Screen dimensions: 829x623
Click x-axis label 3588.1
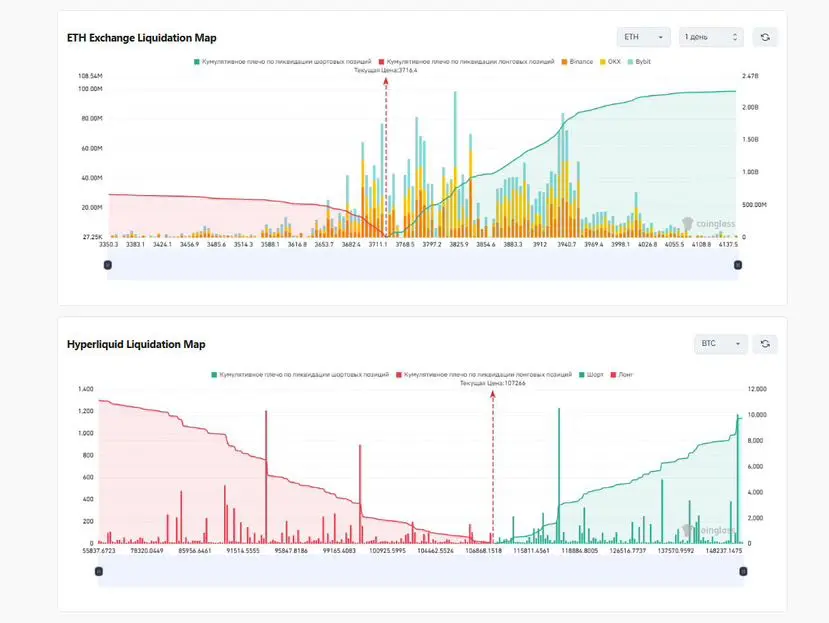[x=270, y=244]
